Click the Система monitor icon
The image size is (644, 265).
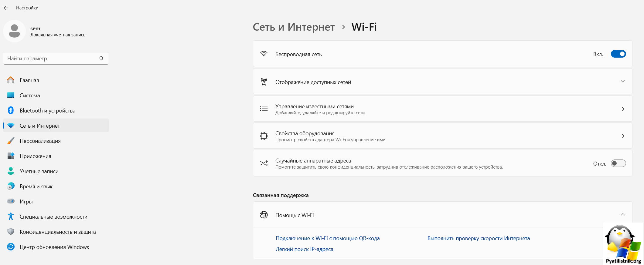point(11,95)
